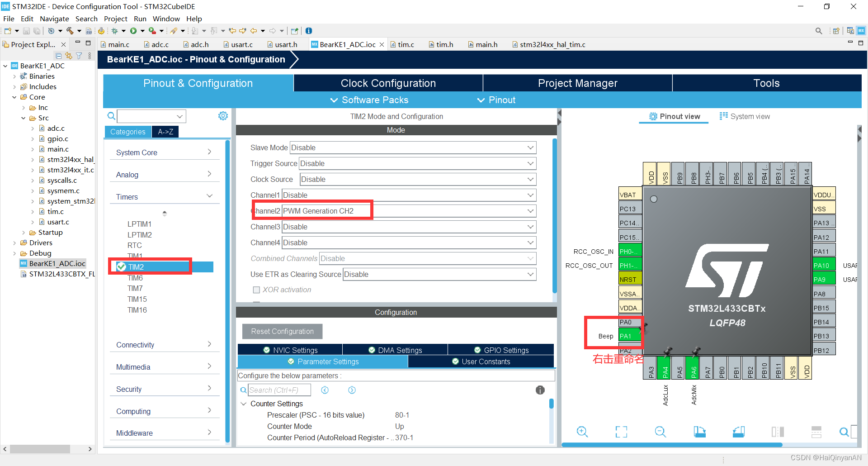Click the device configuration code generation gear icon
The height and width of the screenshot is (466, 868).
pyautogui.click(x=101, y=31)
